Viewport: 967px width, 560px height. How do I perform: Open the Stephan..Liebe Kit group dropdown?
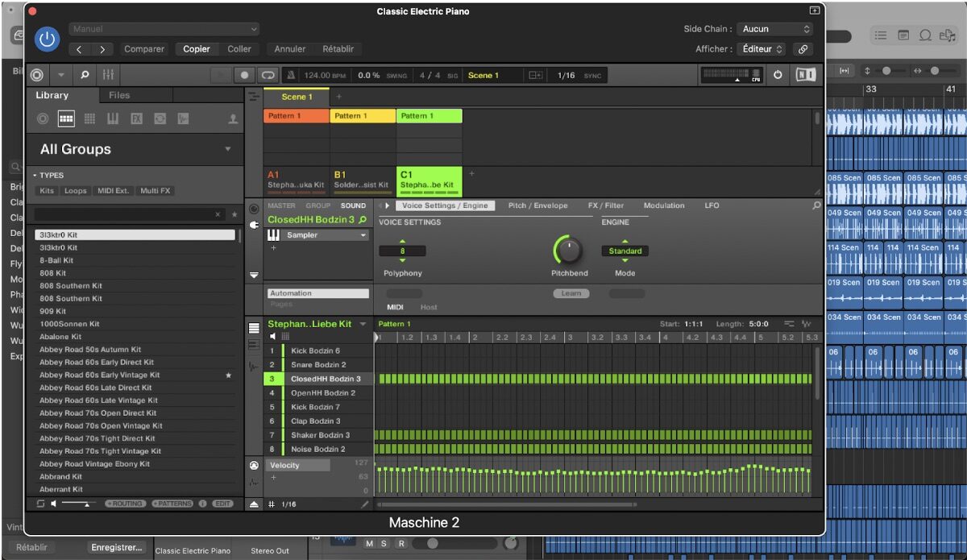click(x=363, y=324)
